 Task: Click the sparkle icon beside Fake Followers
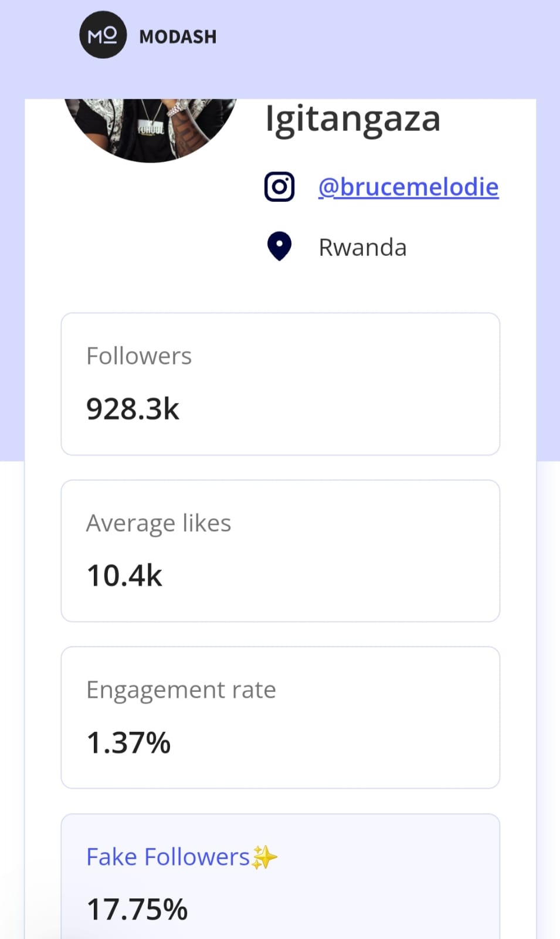click(264, 857)
